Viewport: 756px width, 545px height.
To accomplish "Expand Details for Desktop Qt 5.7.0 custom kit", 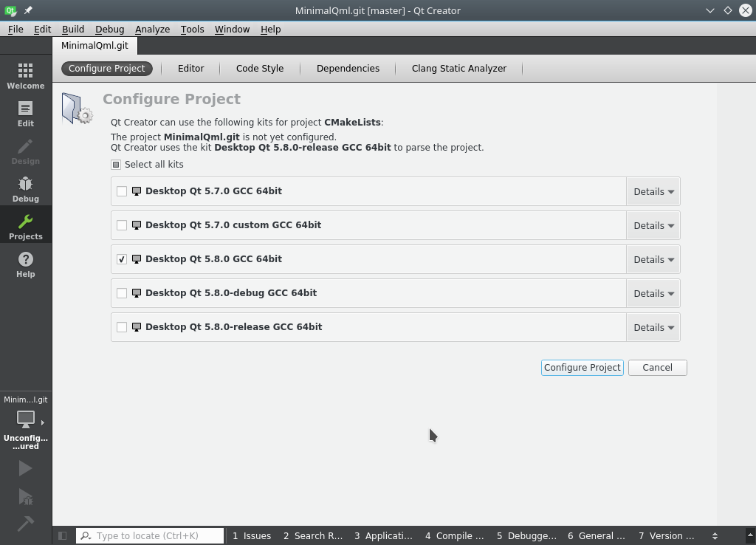I will coord(653,225).
